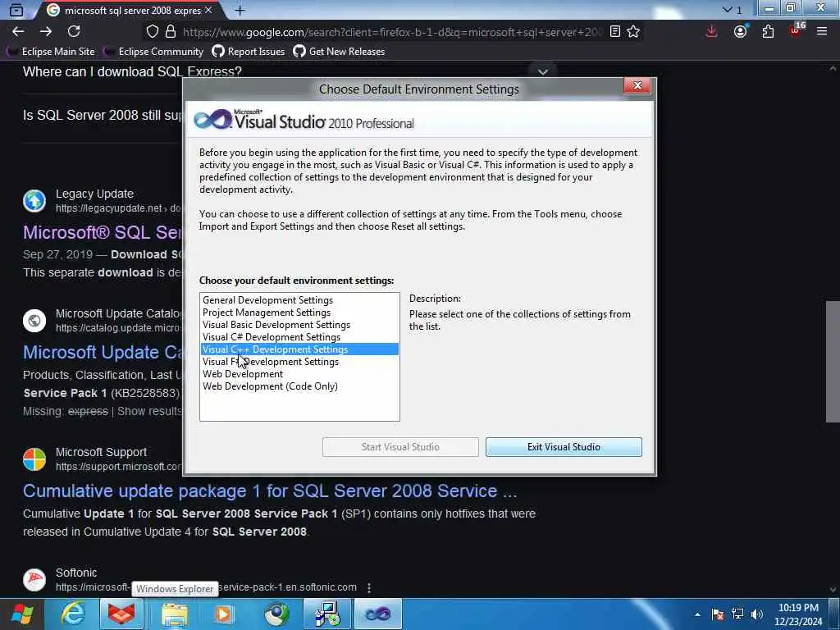Close the Choose Default Environment Settings dialog
This screenshot has width=840, height=630.
coord(637,85)
